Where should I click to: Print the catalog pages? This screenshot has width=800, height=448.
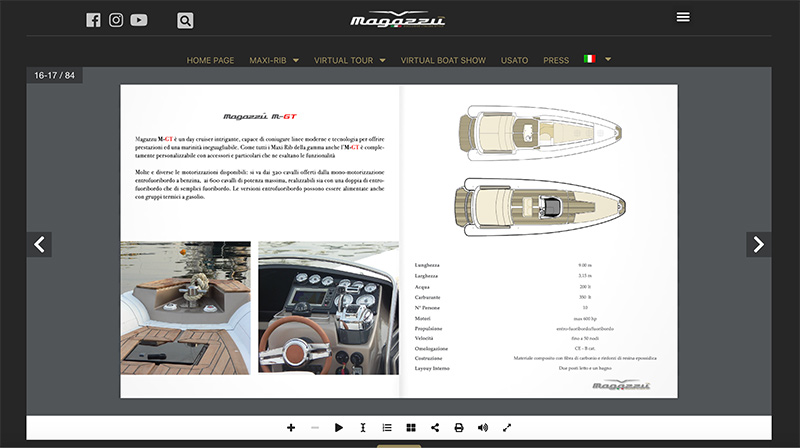[459, 428]
